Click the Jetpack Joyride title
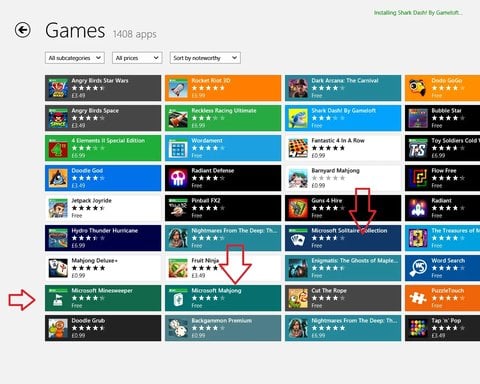 click(x=92, y=200)
